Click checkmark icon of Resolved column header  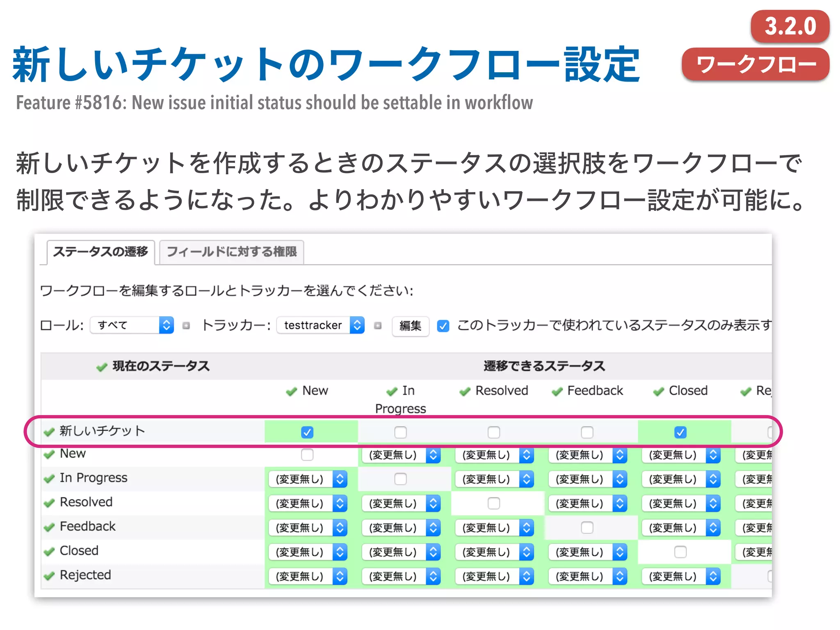[x=465, y=392]
